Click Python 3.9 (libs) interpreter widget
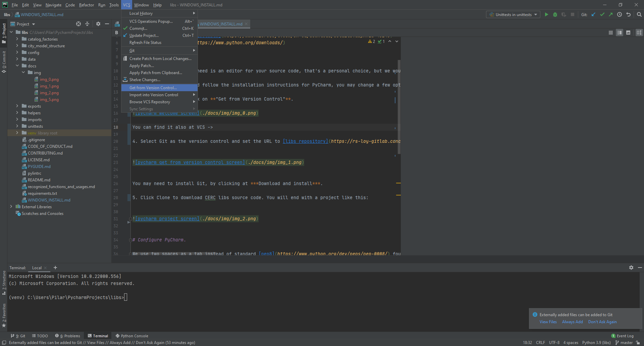The width and height of the screenshot is (644, 346). [596, 342]
